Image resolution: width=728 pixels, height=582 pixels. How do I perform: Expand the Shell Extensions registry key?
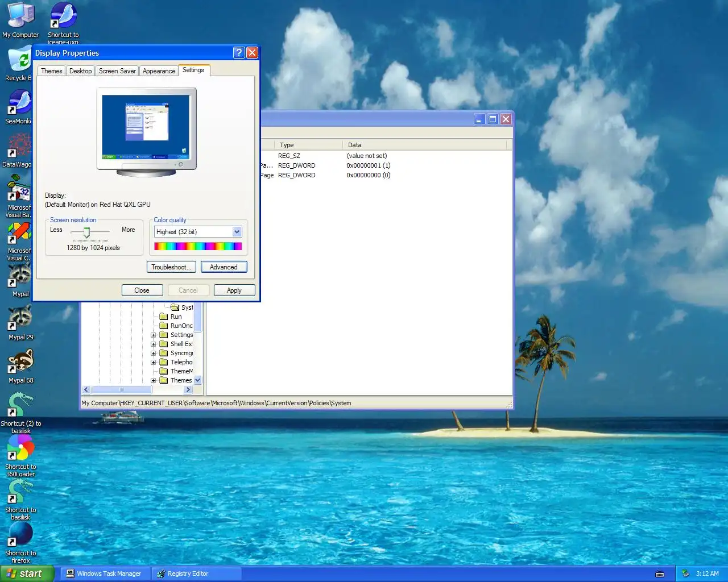point(153,344)
